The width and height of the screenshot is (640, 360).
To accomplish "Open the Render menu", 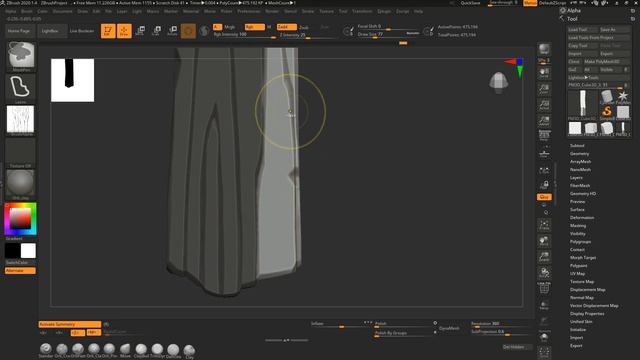I will [272, 11].
